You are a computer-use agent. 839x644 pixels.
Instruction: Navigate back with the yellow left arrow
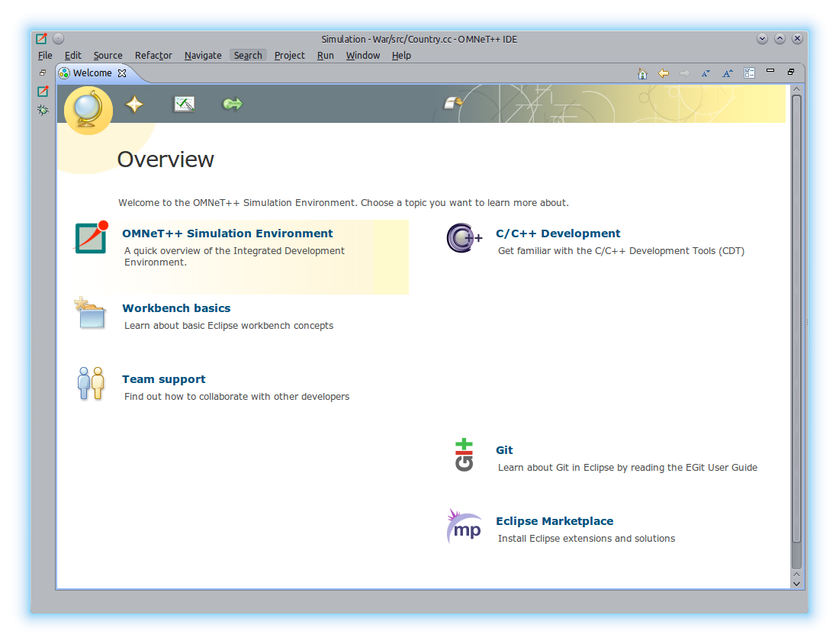pyautogui.click(x=664, y=73)
